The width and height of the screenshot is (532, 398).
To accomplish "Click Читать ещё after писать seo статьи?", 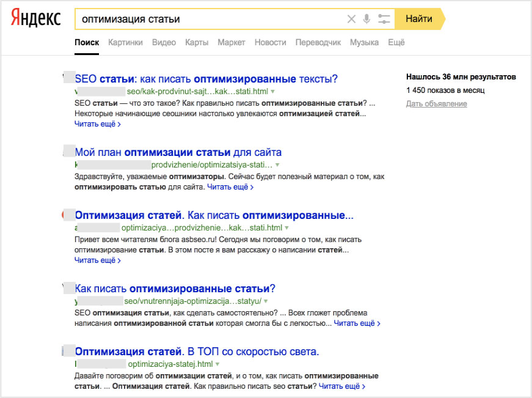I will pos(342,386).
